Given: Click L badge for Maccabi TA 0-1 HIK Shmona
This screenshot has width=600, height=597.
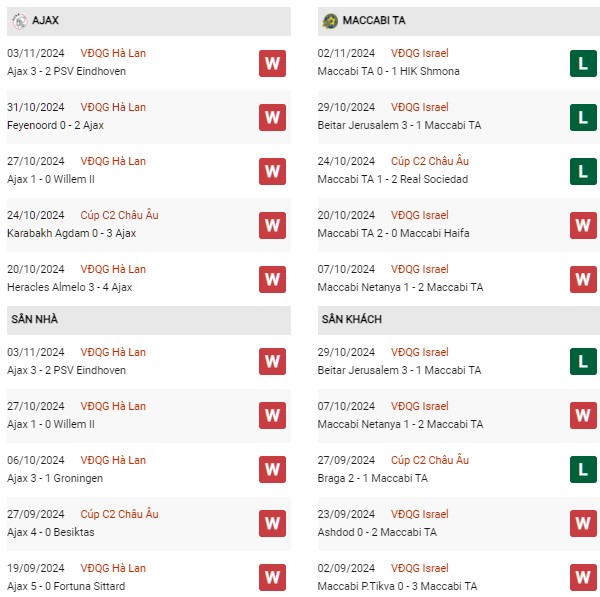Looking at the screenshot, I should coord(583,64).
